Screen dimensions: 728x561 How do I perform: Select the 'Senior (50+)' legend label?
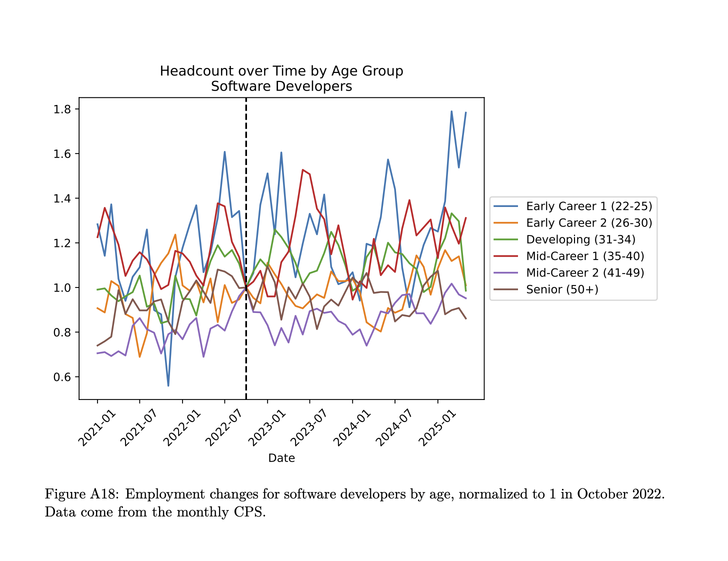coord(562,289)
